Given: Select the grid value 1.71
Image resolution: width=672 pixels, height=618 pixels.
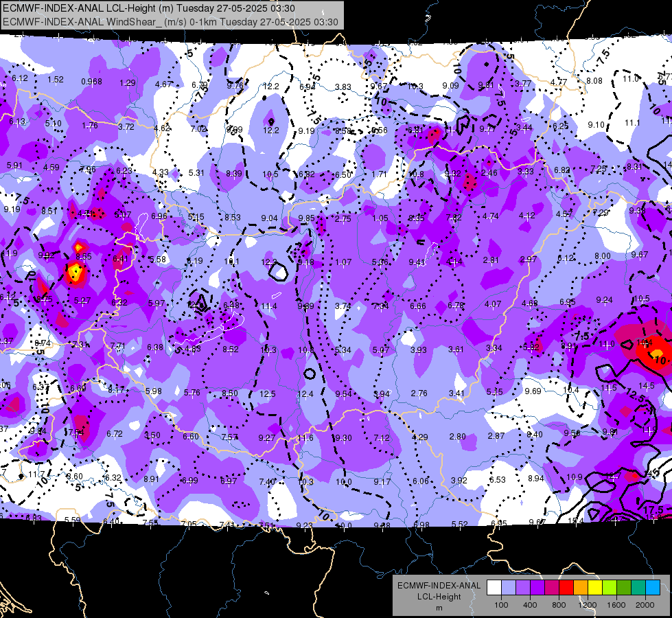Looking at the screenshot, I should pos(380,174).
